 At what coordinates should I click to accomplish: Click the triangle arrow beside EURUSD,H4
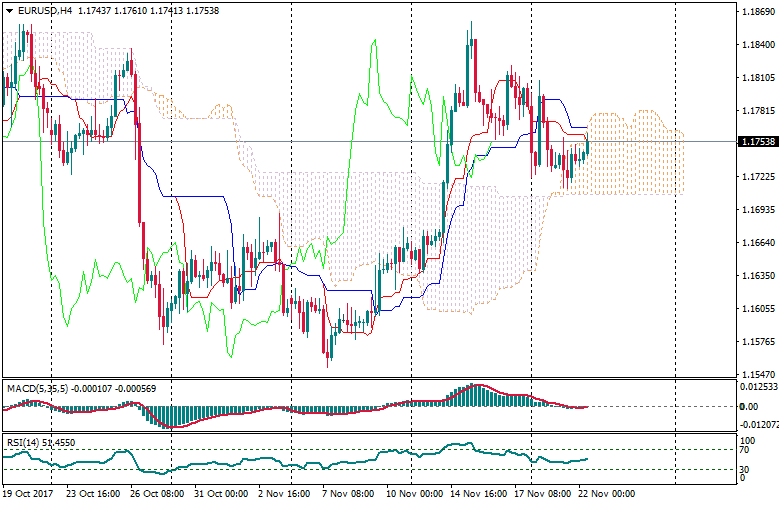point(9,11)
